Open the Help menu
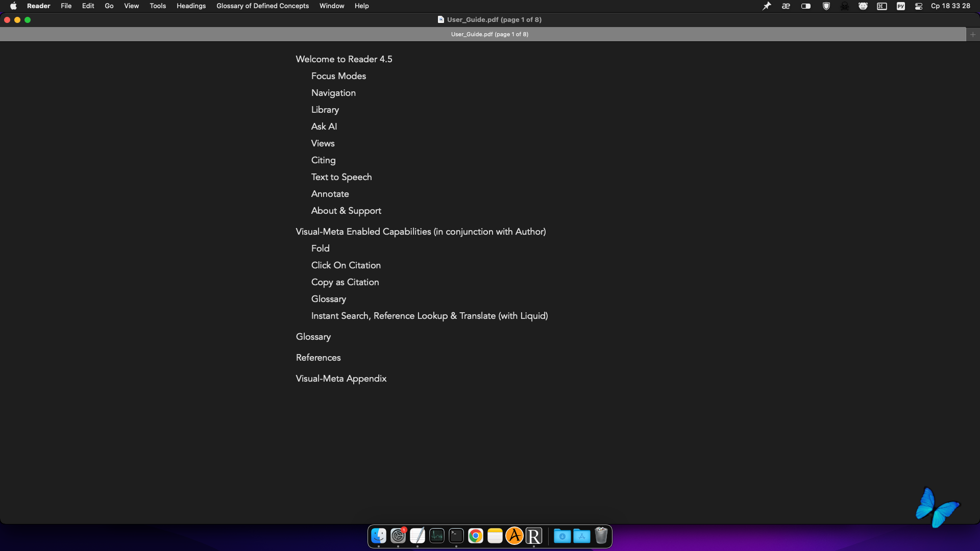Viewport: 980px width, 551px height. point(362,6)
